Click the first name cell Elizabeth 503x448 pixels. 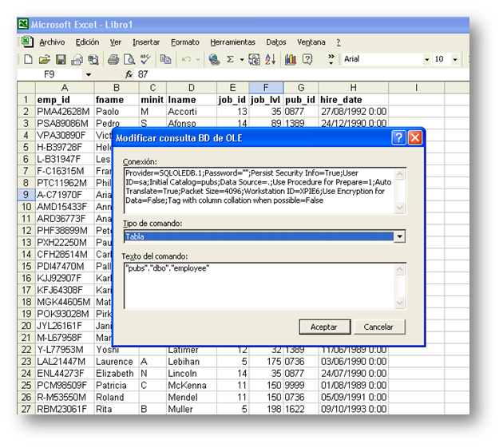[117, 374]
